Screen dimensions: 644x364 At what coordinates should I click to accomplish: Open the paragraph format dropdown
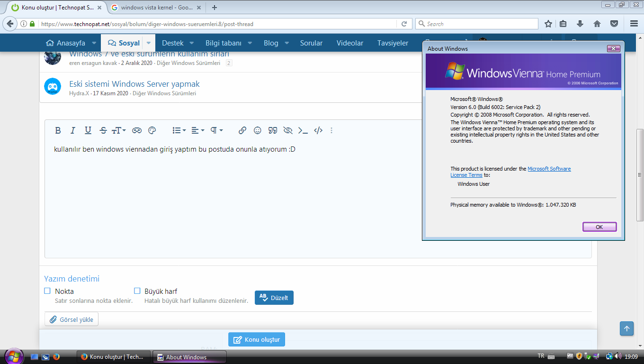[x=216, y=130]
